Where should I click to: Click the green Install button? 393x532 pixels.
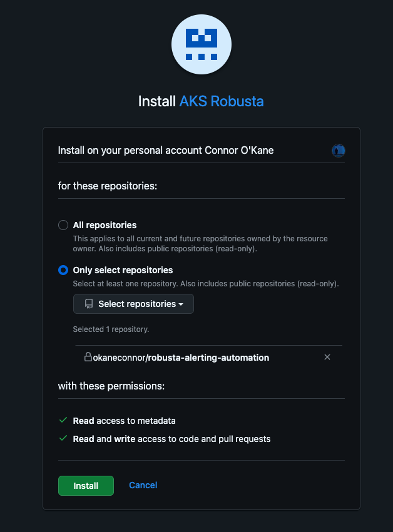point(86,485)
